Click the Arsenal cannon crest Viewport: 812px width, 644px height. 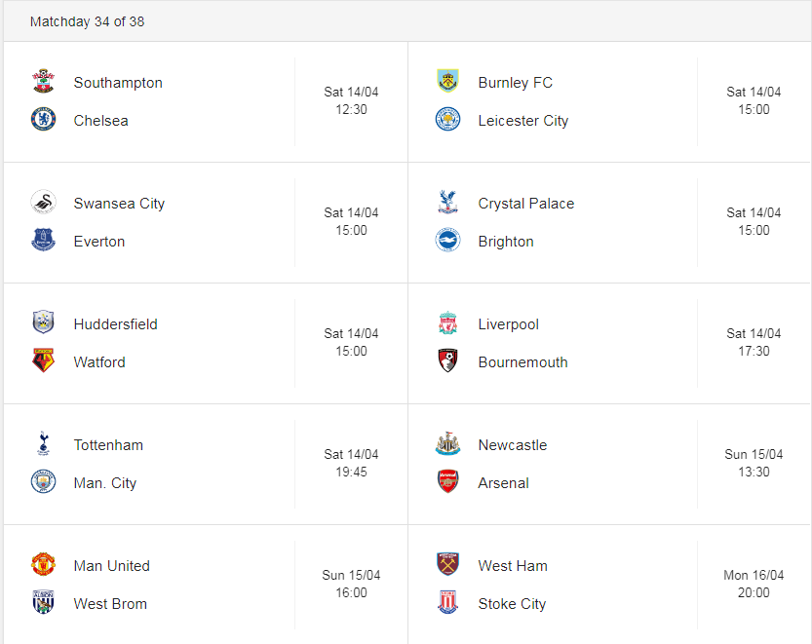(448, 481)
